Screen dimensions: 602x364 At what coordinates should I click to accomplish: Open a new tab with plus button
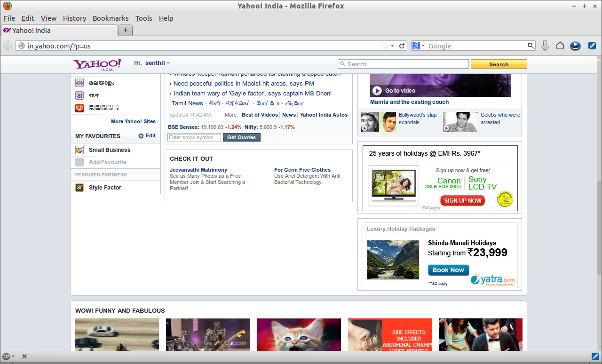pos(126,30)
